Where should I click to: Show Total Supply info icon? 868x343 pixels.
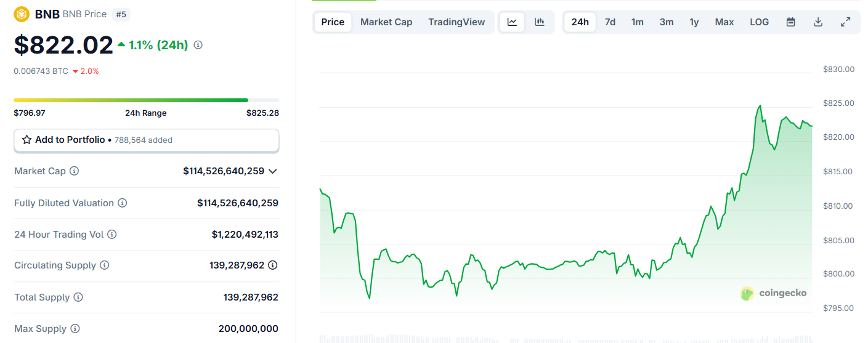coord(78,297)
